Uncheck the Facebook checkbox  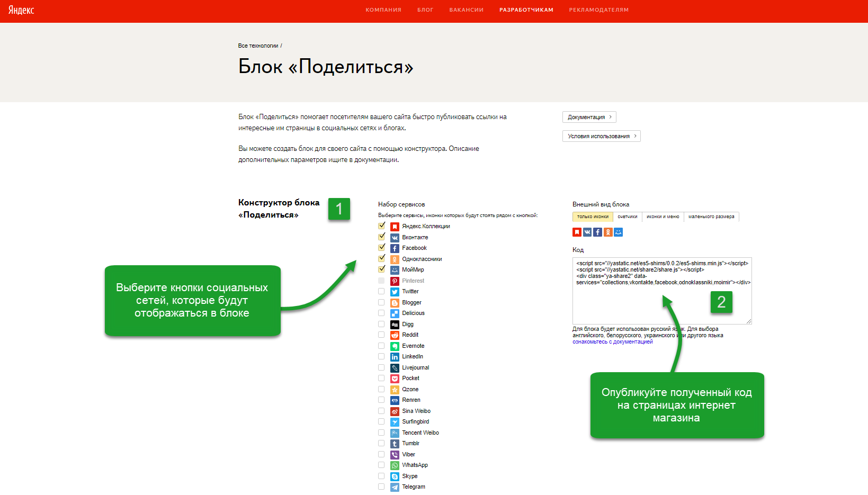(381, 247)
